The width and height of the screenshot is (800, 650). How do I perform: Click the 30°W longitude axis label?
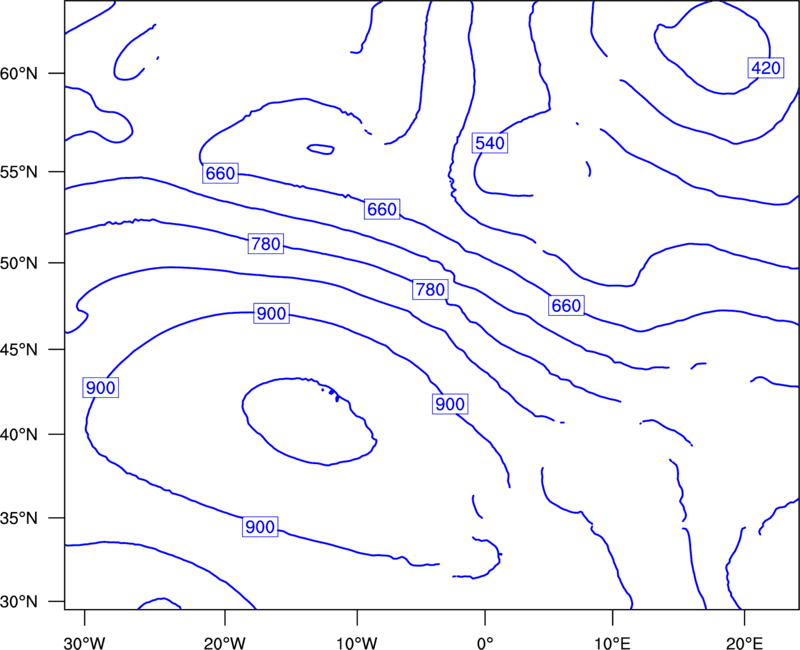84,643
